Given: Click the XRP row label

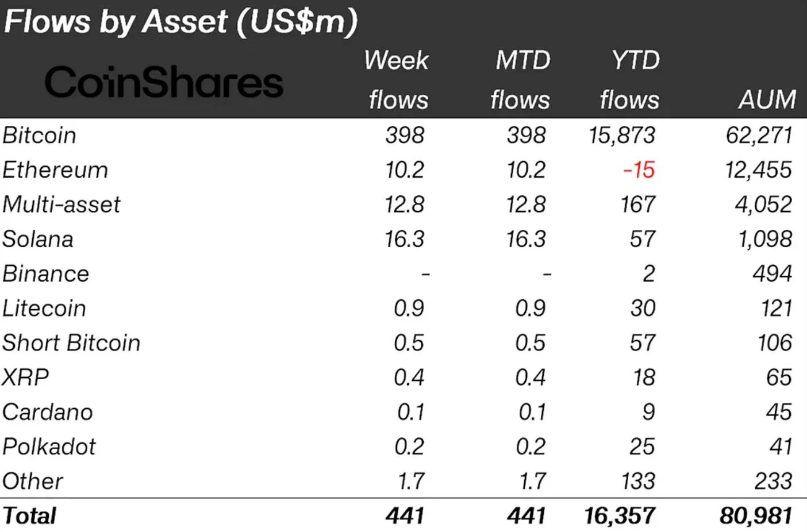Looking at the screenshot, I should tap(25, 377).
